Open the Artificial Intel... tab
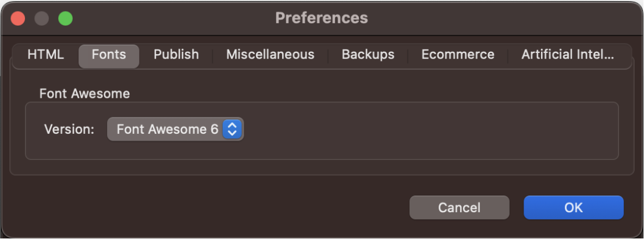This screenshot has height=239, width=644. [x=568, y=55]
